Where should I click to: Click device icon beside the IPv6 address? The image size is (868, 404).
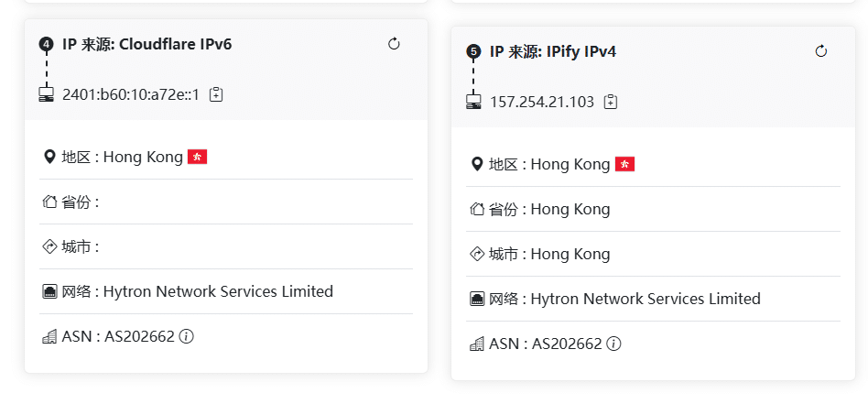[x=47, y=93]
